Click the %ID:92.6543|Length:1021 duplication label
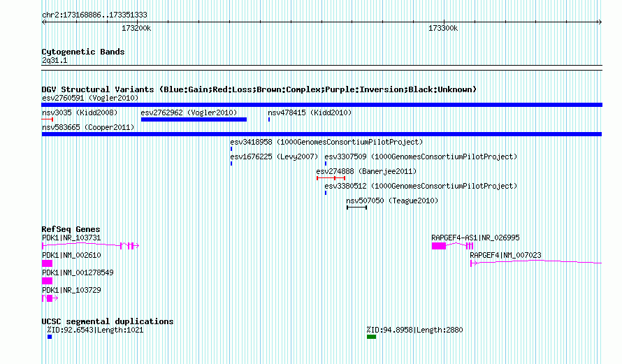Viewport: 622px width, 364px height. [x=95, y=330]
